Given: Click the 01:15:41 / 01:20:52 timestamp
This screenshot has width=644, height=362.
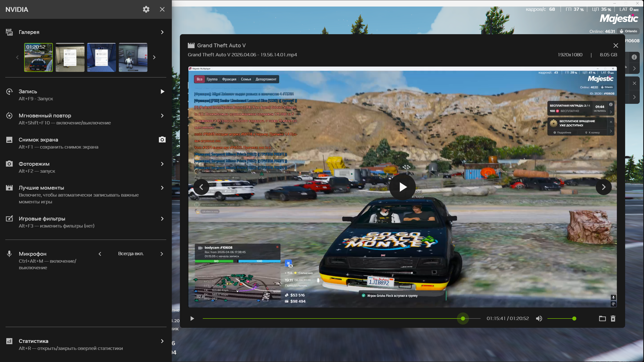Looking at the screenshot, I should pyautogui.click(x=508, y=319).
